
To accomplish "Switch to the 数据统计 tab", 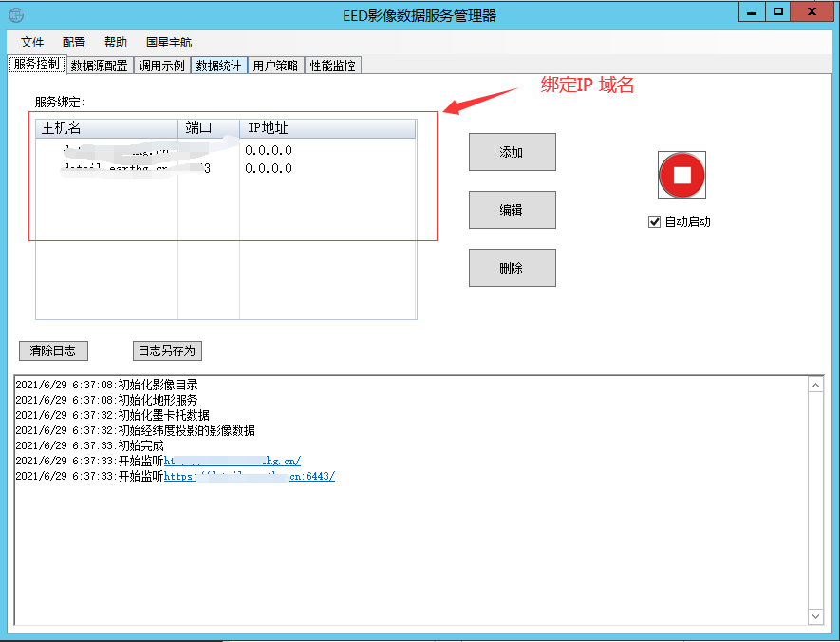I will pyautogui.click(x=218, y=66).
